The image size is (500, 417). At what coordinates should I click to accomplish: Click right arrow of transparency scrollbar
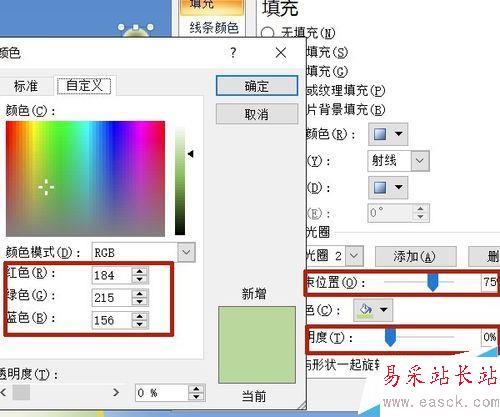(116, 392)
